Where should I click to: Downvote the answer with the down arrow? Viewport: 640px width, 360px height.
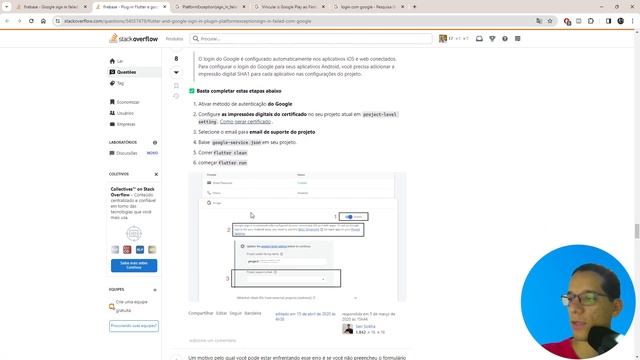click(x=176, y=72)
